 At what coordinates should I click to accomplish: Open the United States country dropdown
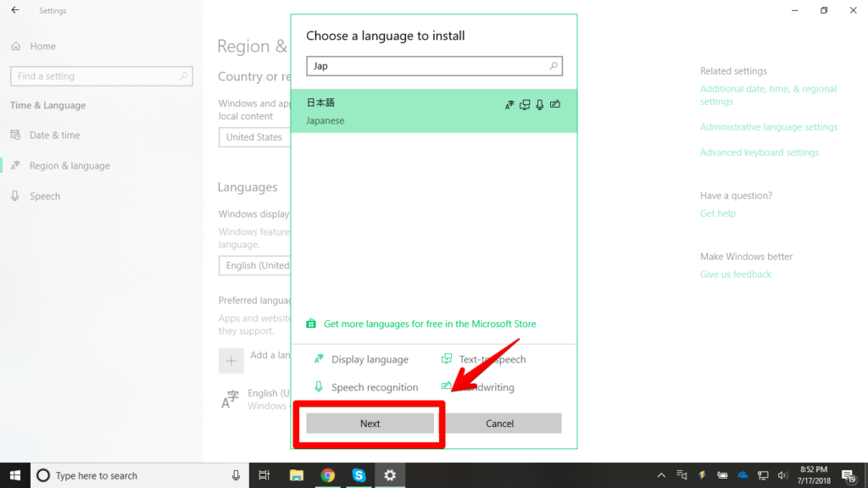[x=254, y=136]
